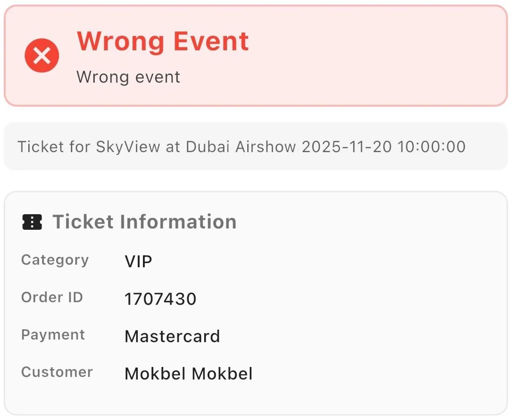The image size is (510, 420).
Task: Select the Mastercard payment value
Action: pos(172,336)
